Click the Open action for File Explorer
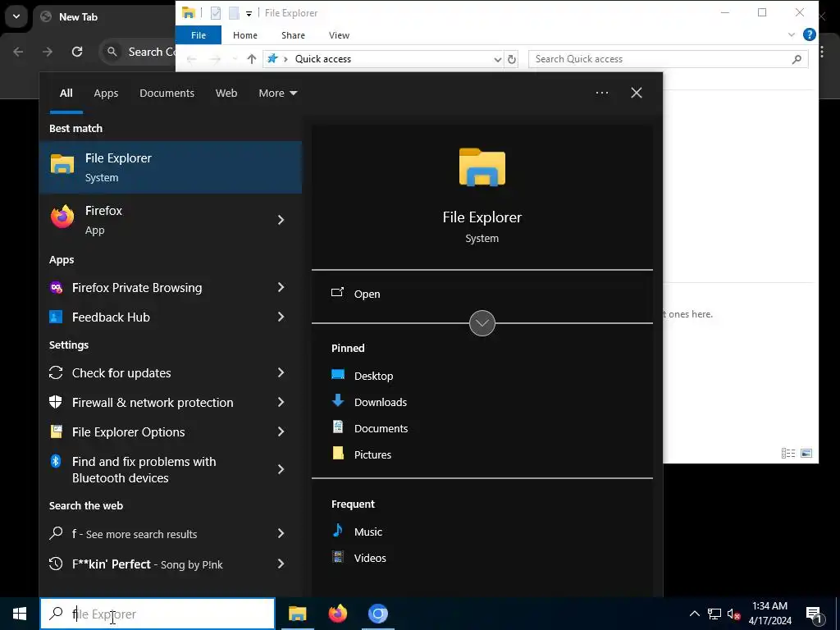 click(x=482, y=294)
